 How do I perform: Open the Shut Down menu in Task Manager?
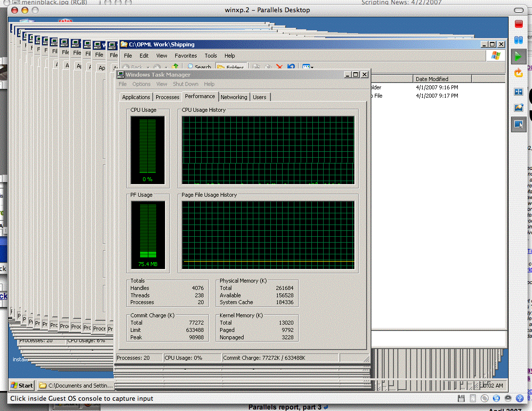185,84
